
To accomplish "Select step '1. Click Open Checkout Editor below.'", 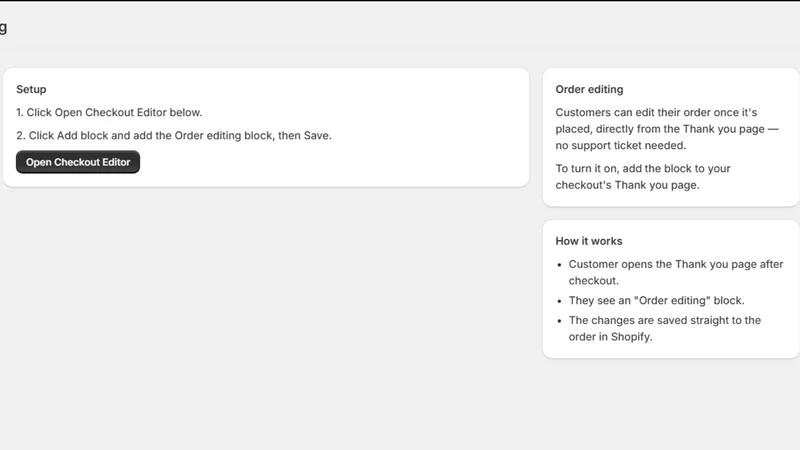I will click(x=109, y=112).
